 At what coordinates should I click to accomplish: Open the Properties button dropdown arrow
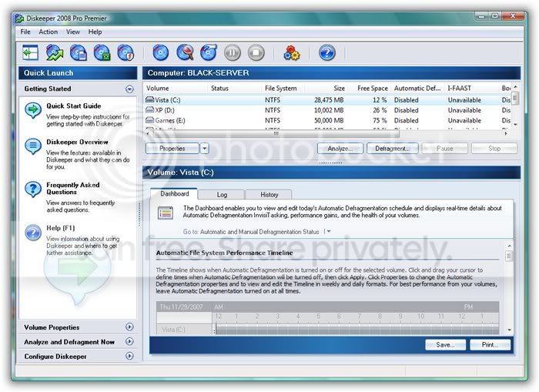[x=205, y=149]
